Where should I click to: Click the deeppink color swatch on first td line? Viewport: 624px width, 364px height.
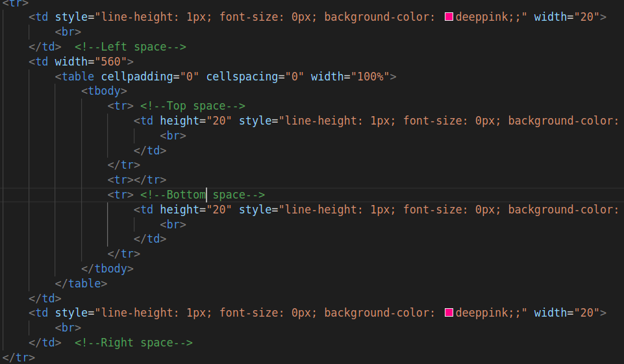tap(449, 17)
